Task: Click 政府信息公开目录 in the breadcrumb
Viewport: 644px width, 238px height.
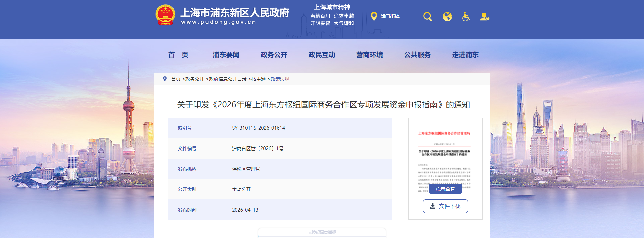Action: tap(228, 79)
